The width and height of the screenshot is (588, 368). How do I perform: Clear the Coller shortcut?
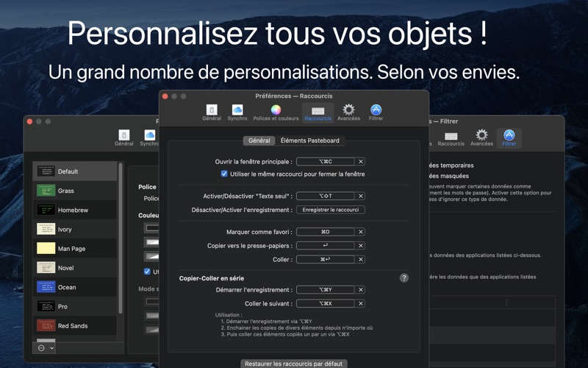(x=360, y=260)
